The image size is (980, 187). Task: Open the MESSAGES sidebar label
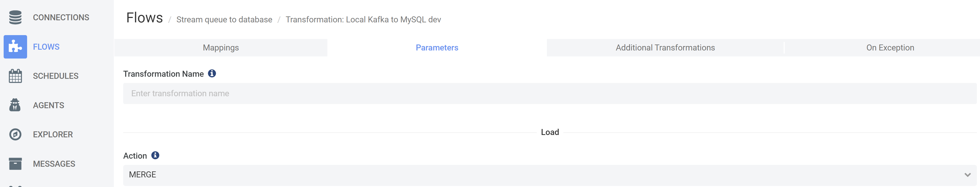[x=54, y=164]
